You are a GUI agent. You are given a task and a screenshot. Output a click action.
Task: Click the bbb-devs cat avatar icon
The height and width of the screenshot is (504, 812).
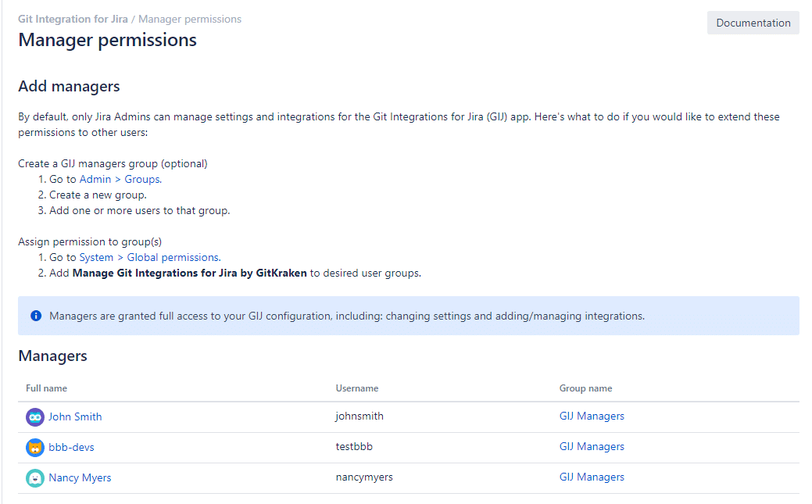pos(34,448)
